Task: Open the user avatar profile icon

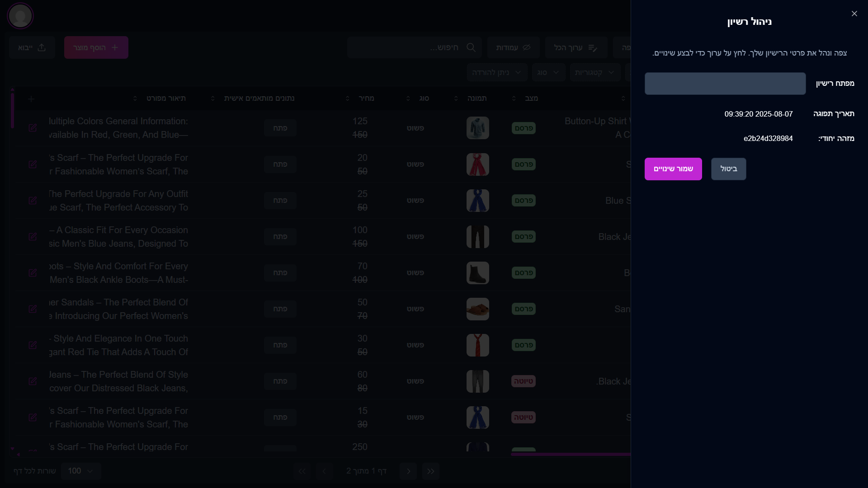Action: pyautogui.click(x=20, y=16)
